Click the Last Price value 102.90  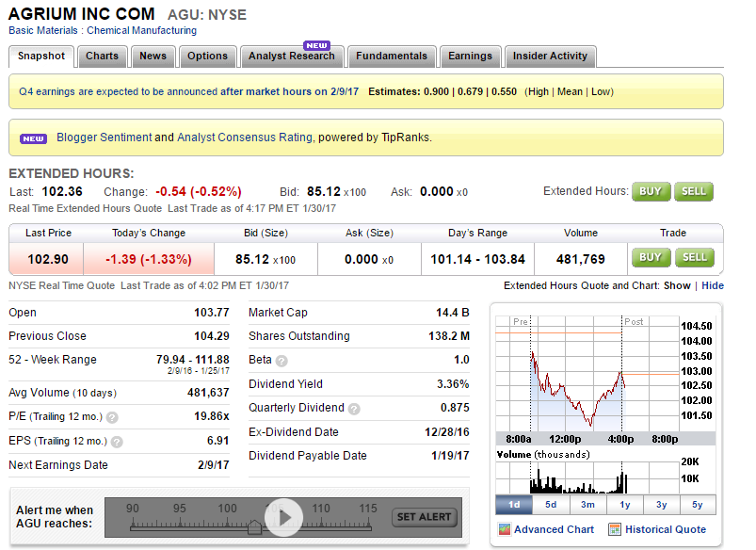[48, 260]
